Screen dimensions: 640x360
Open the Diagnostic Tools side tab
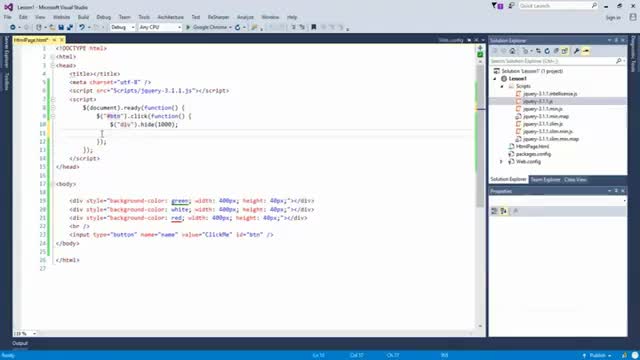point(633,54)
